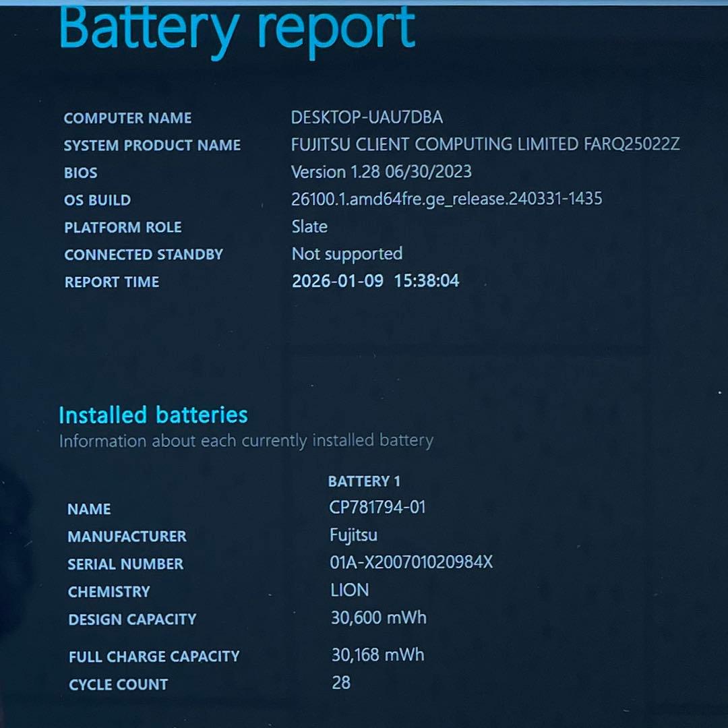Select the MANUFACTURER label
Image resolution: width=728 pixels, height=728 pixels.
click(127, 537)
